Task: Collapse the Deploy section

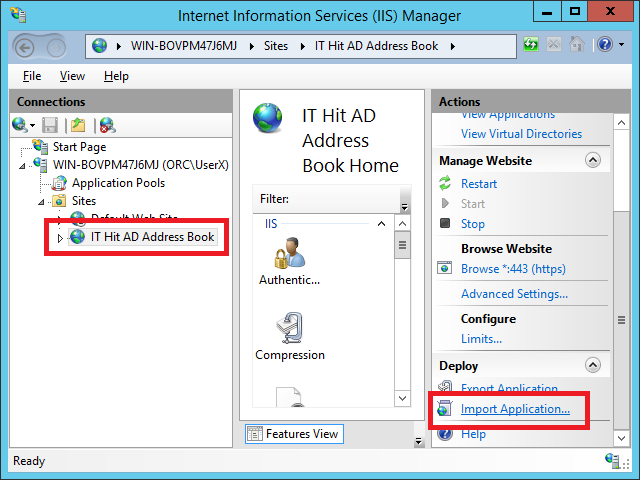Action: pos(593,365)
